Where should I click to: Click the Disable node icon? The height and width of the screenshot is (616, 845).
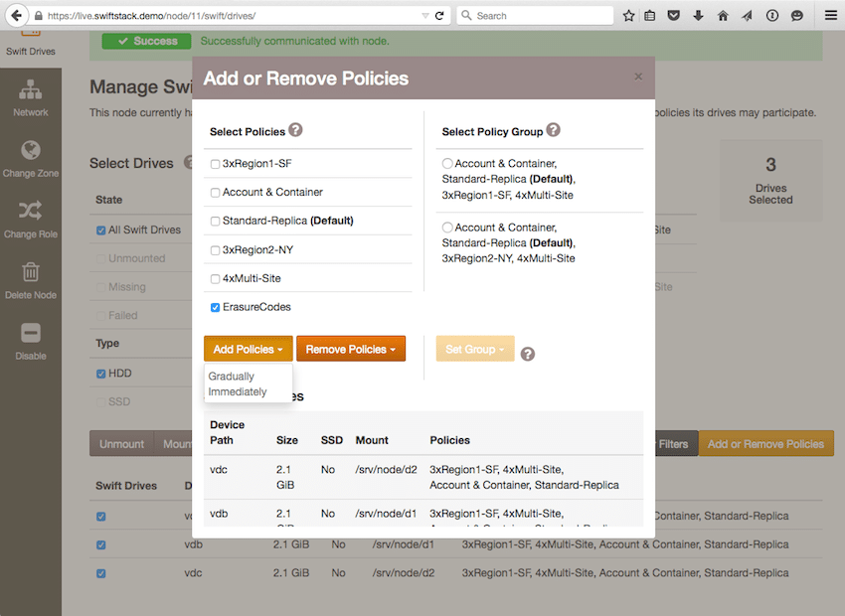[x=30, y=333]
